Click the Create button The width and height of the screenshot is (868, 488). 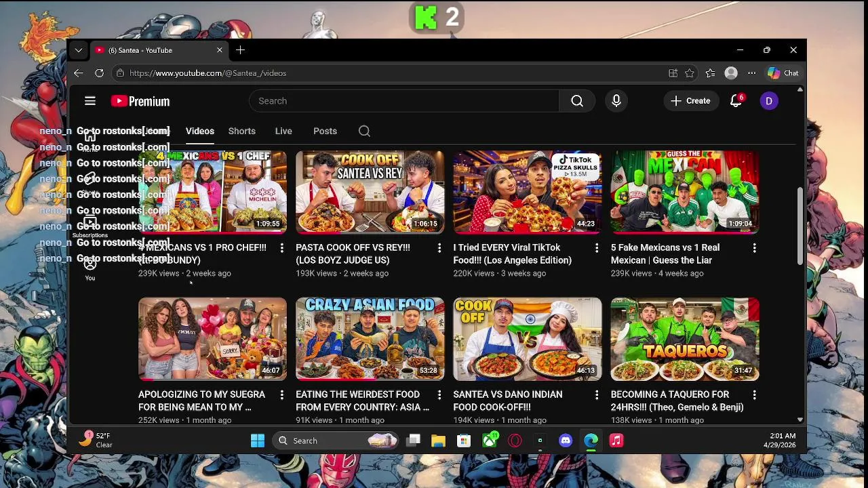[691, 101]
